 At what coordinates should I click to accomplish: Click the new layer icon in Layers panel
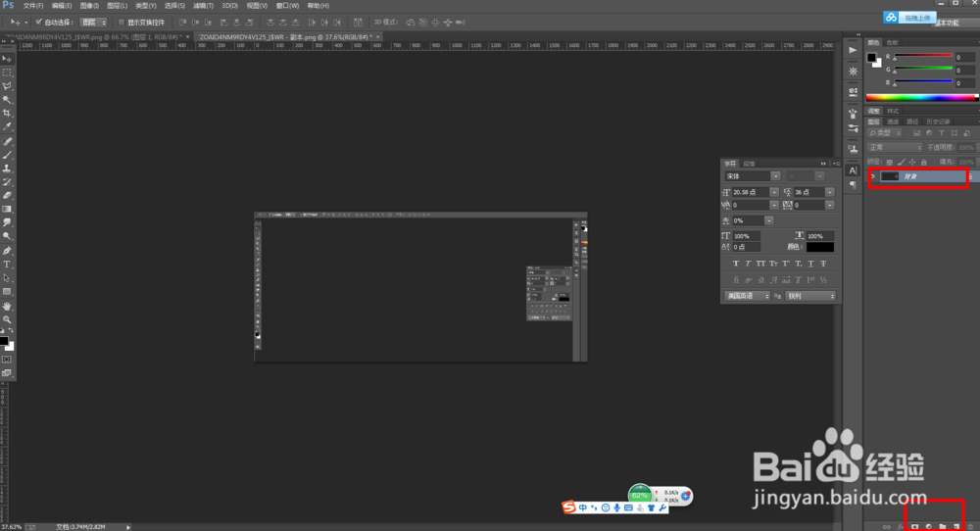pyautogui.click(x=956, y=527)
